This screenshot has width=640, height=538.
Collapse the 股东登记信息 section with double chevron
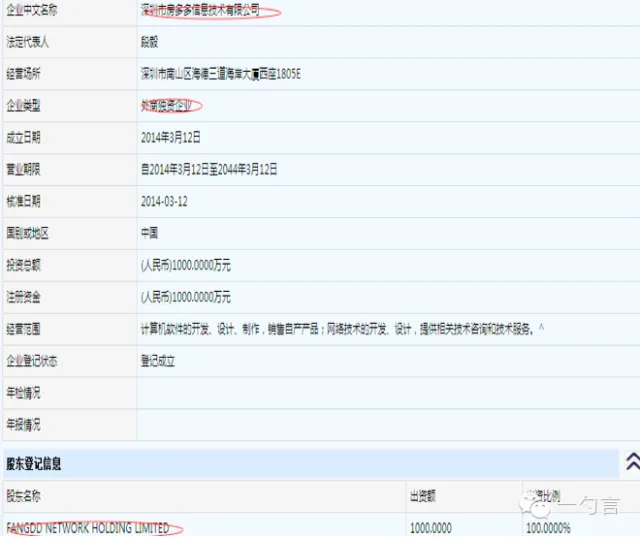(x=633, y=462)
